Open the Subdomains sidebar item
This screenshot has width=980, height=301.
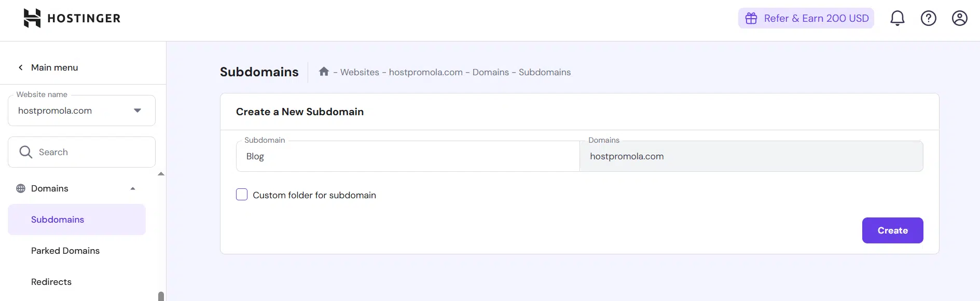pyautogui.click(x=77, y=220)
